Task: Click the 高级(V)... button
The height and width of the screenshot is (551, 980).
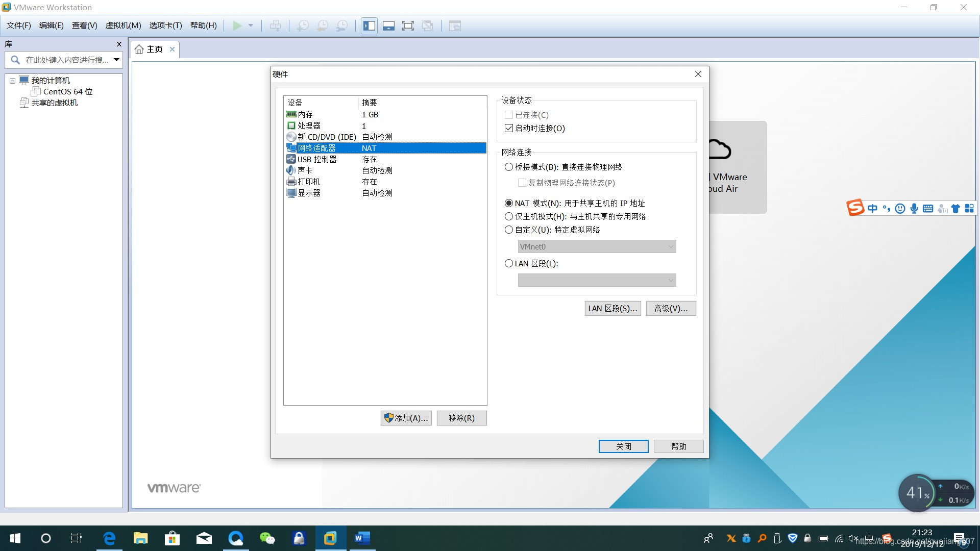Action: point(671,309)
